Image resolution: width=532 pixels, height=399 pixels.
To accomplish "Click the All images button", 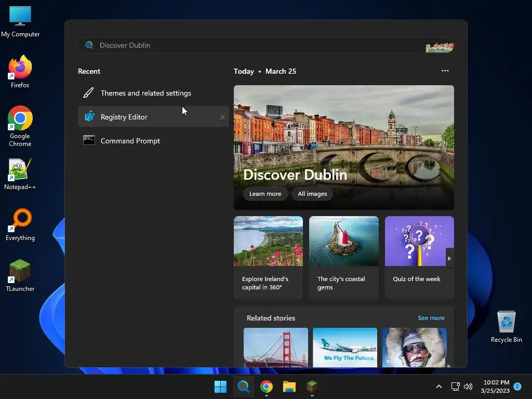I will coord(312,194).
